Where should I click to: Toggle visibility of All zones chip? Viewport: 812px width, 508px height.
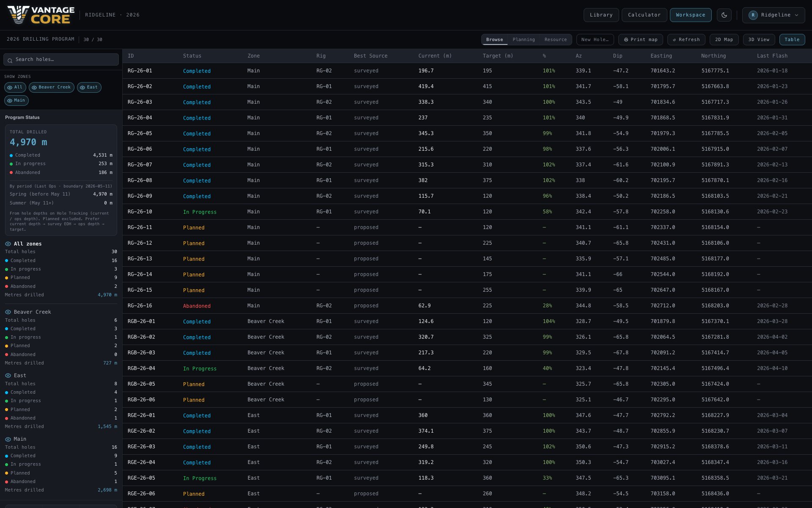15,87
